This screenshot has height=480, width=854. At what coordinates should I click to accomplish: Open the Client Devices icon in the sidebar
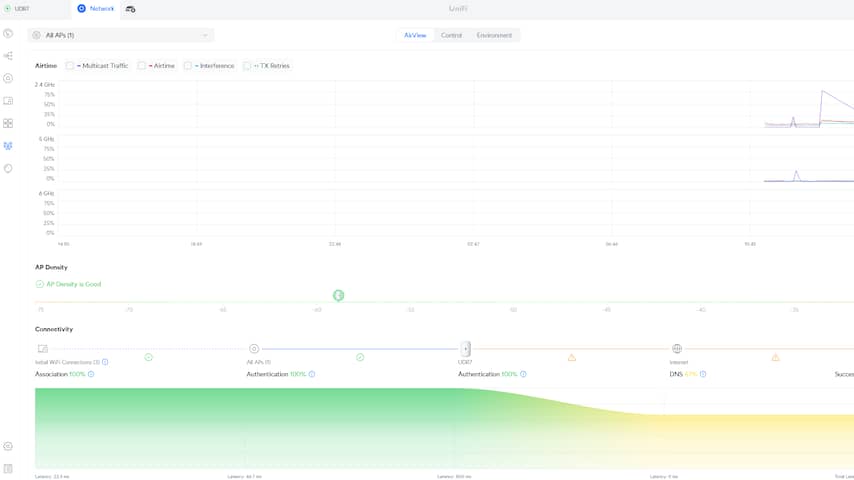pos(8,101)
